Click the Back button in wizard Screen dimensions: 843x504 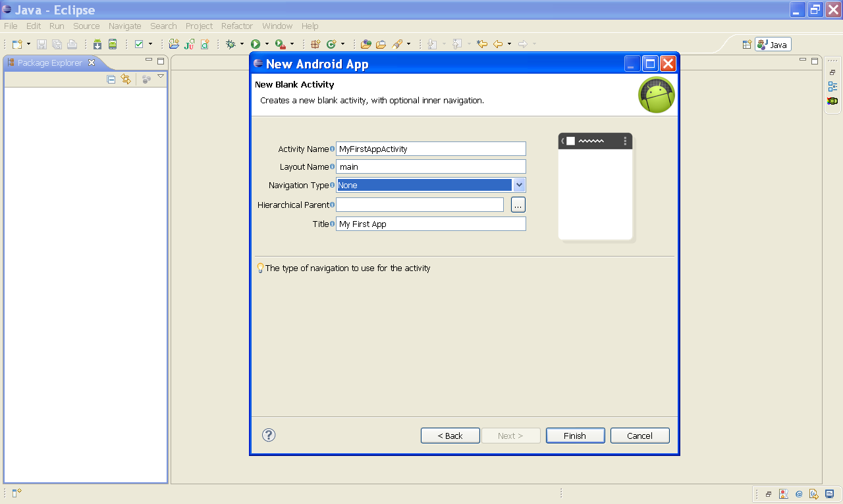[450, 436]
